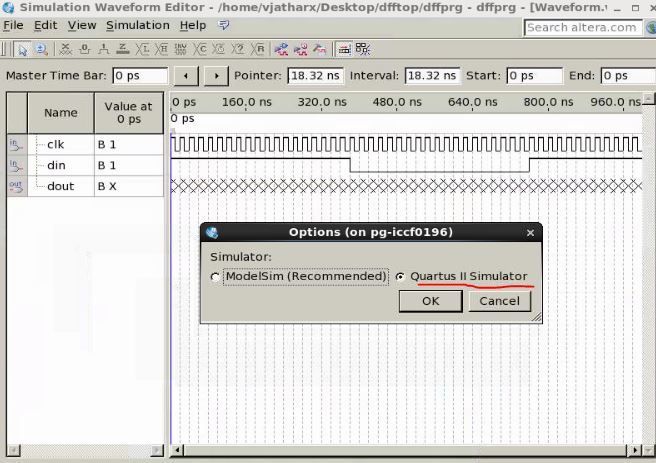Click the name panel scrollbar left arrow
The image size is (656, 463).
(13, 450)
